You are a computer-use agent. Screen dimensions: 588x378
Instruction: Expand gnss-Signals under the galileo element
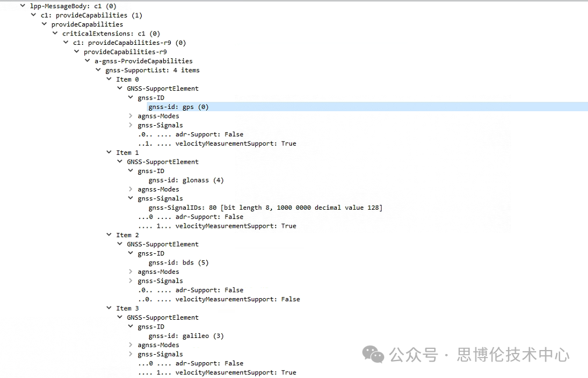coord(131,354)
